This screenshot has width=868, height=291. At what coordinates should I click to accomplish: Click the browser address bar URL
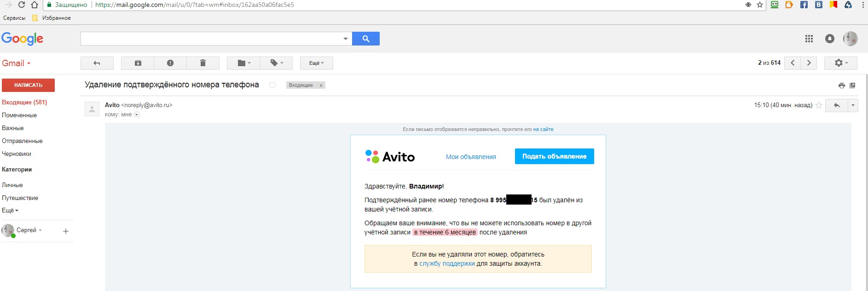coord(195,5)
